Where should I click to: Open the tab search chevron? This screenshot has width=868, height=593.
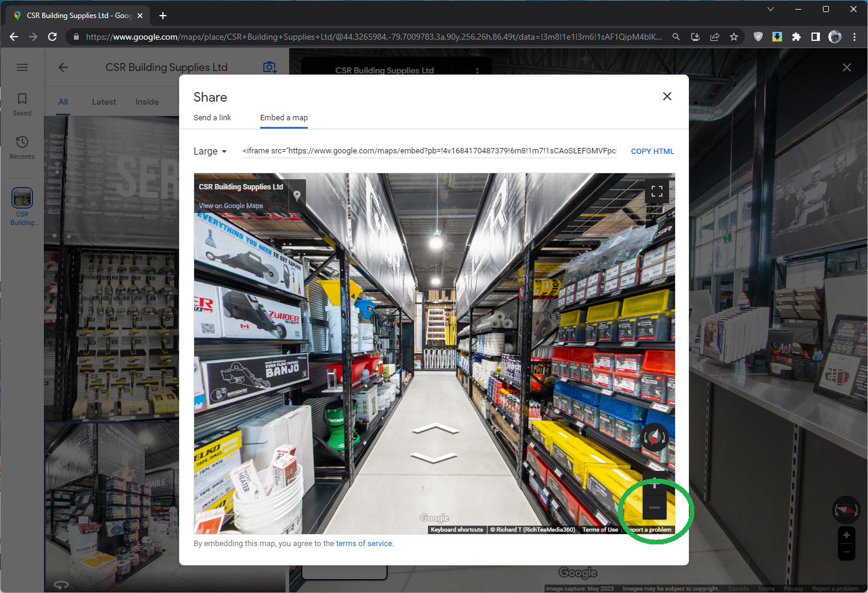tap(771, 9)
